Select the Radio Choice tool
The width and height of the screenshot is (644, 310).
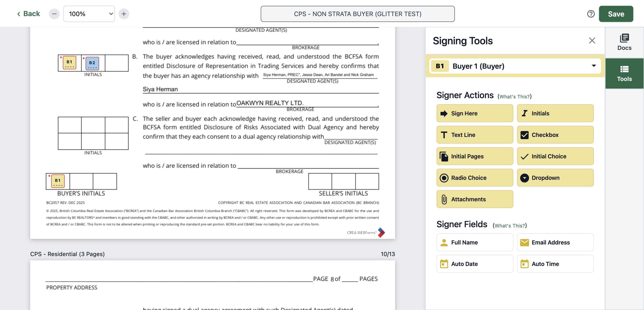point(475,178)
